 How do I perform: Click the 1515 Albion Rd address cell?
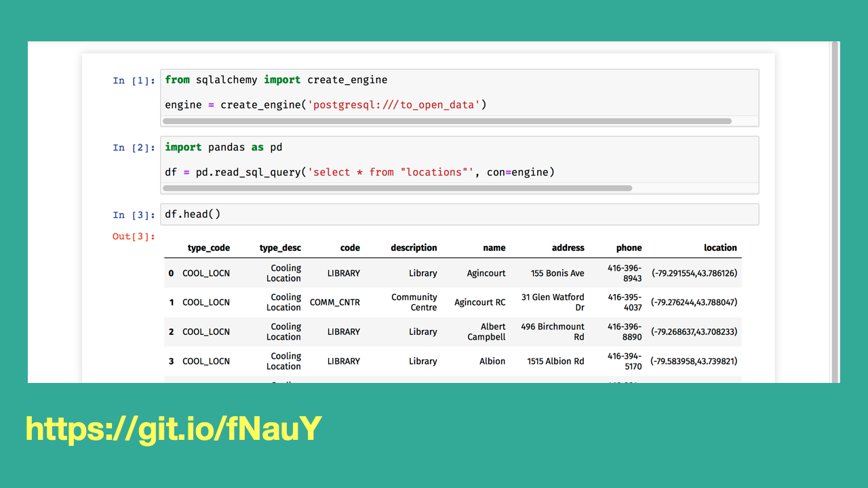[x=555, y=361]
